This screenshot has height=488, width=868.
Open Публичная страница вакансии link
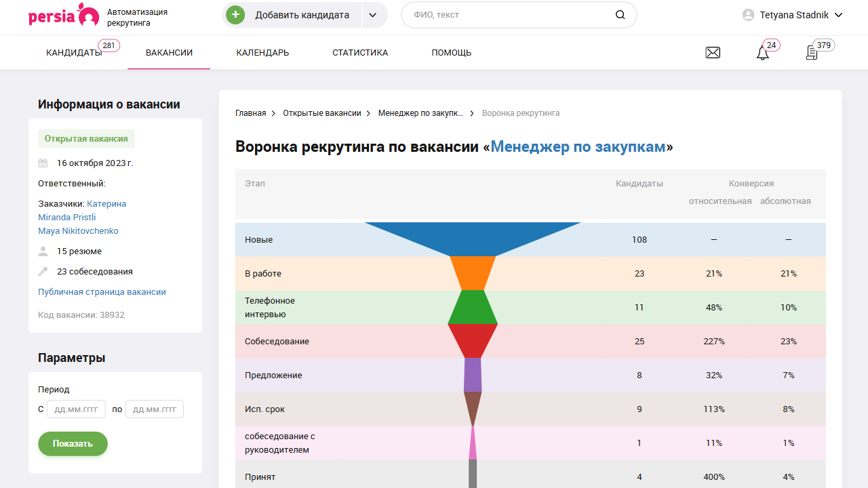(x=102, y=291)
